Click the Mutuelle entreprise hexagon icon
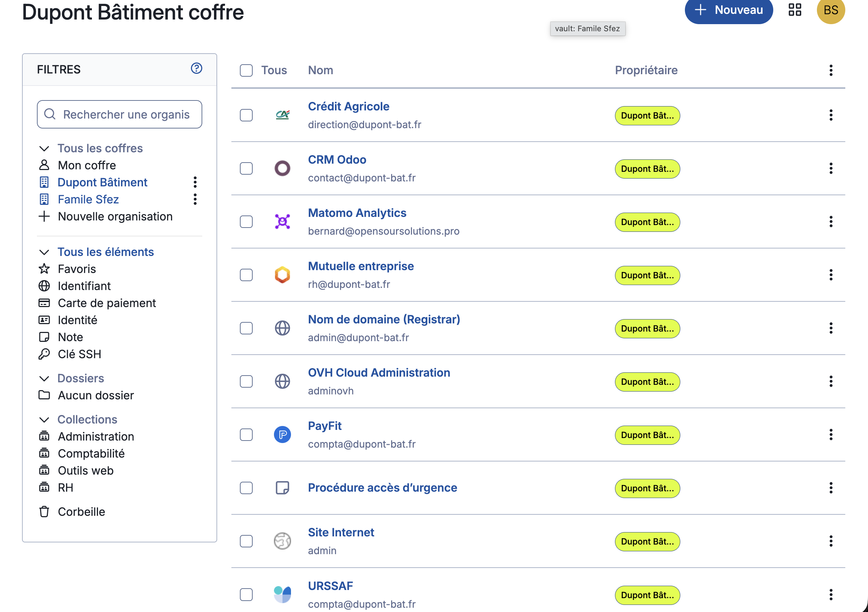This screenshot has width=868, height=612. click(x=282, y=275)
